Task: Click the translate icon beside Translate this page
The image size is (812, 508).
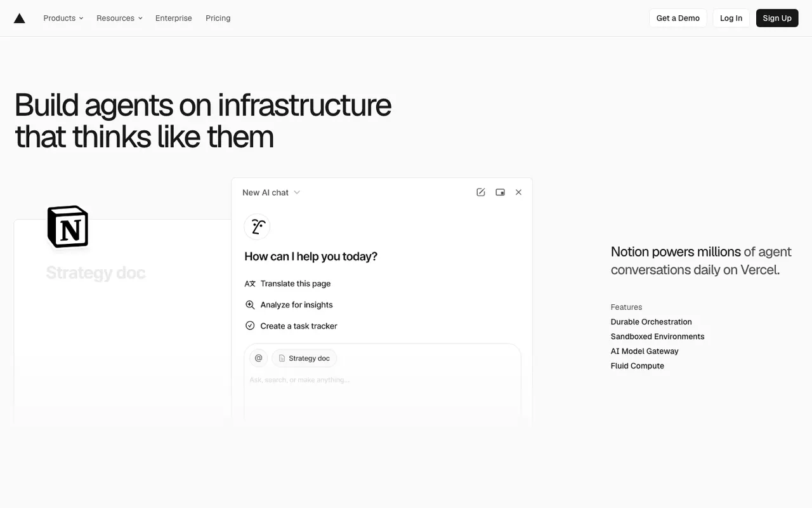Action: coord(250,284)
